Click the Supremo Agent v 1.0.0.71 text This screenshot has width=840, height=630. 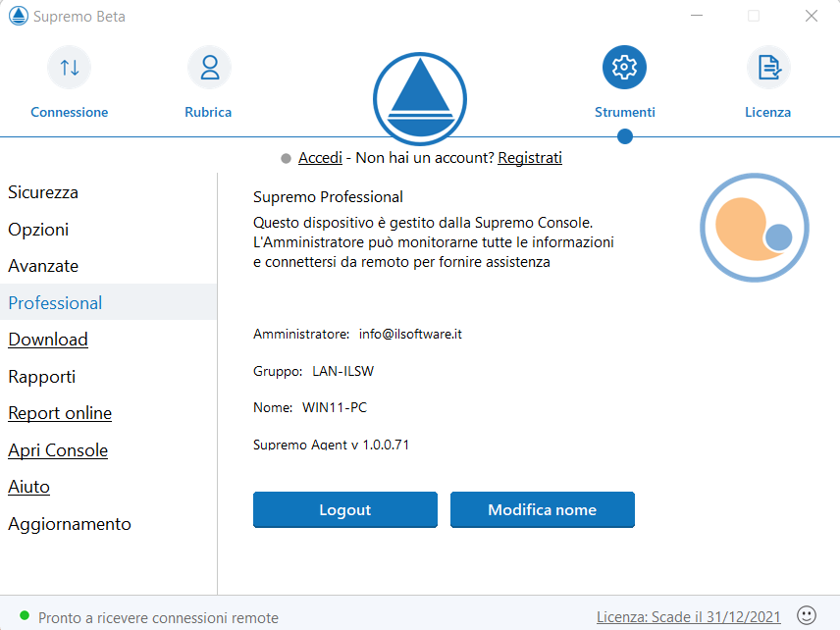(331, 445)
